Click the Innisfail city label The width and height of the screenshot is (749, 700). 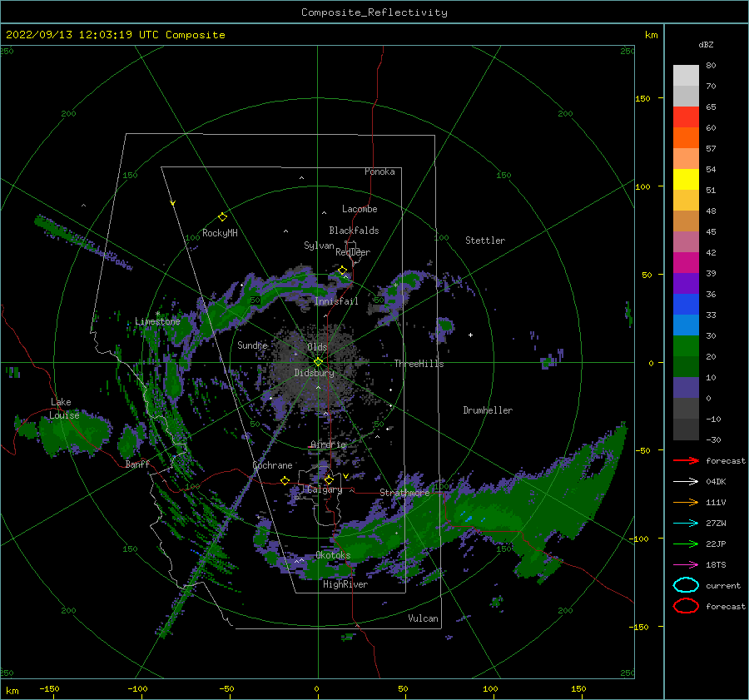336,301
